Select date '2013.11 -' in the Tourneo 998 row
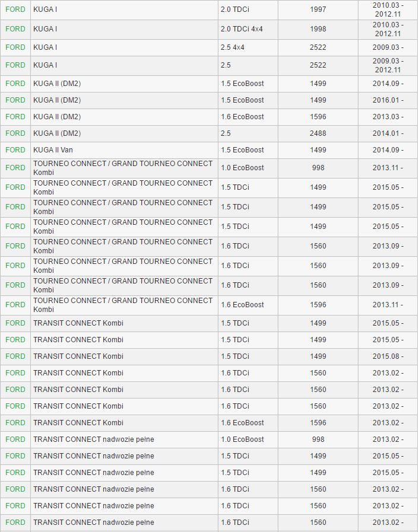 coord(388,168)
